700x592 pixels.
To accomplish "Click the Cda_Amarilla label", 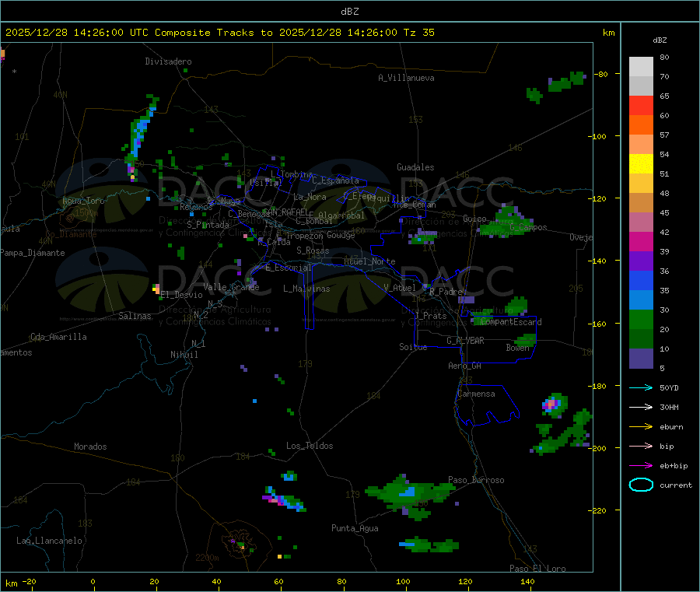I will [x=58, y=337].
